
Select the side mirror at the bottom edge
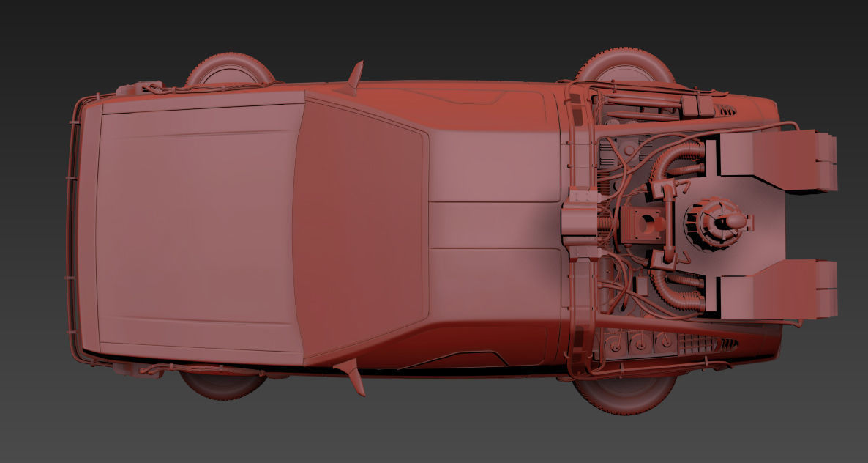coord(353,377)
